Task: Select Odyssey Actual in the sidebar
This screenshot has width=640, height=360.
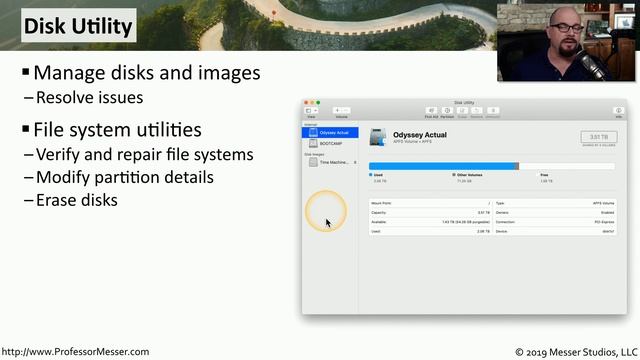Action: 330,133
